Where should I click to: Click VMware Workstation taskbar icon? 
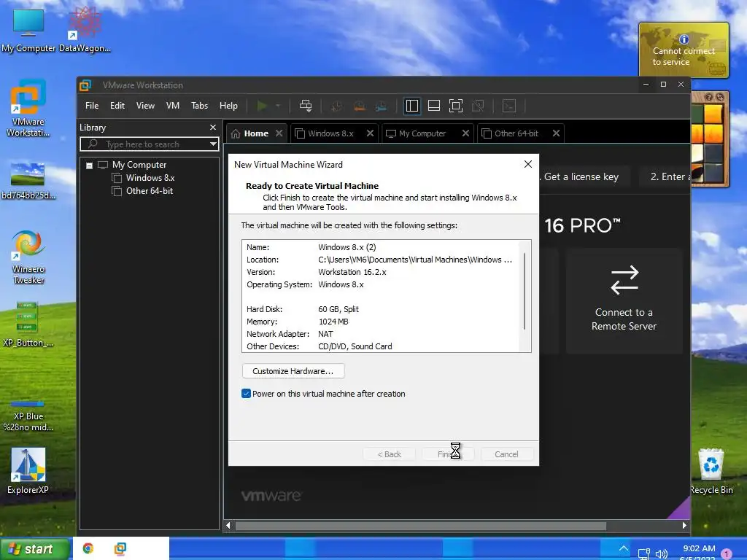[120, 548]
